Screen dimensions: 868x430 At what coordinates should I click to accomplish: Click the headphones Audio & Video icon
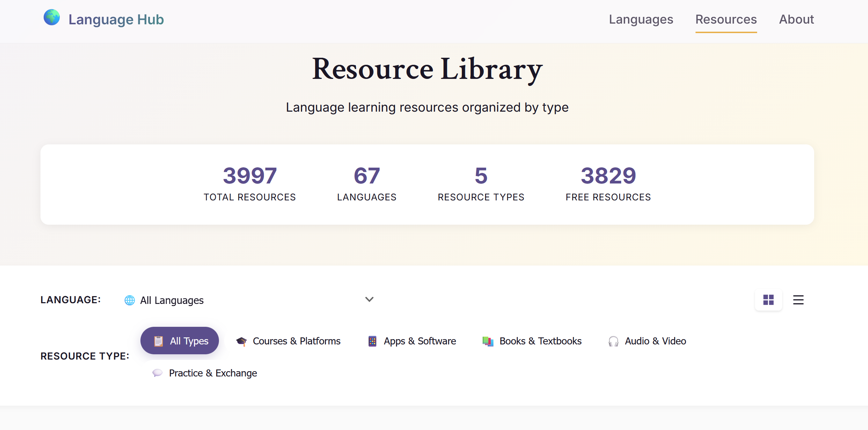613,341
